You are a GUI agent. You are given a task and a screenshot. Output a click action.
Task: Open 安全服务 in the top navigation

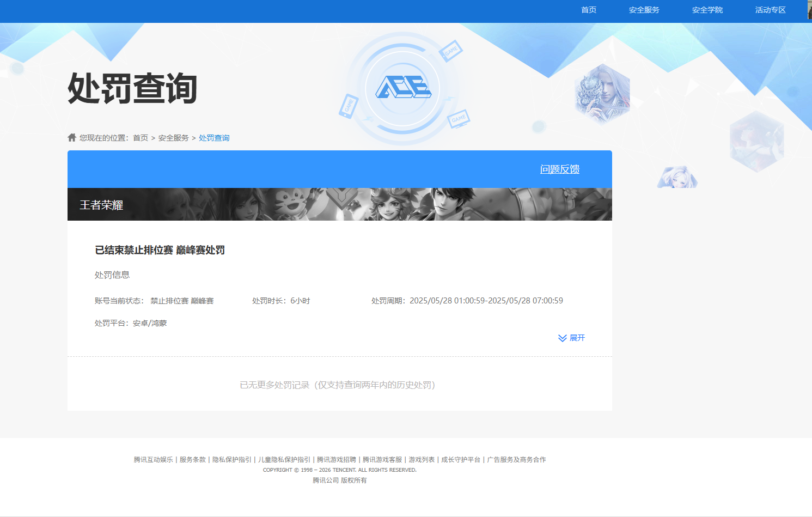[x=644, y=10]
